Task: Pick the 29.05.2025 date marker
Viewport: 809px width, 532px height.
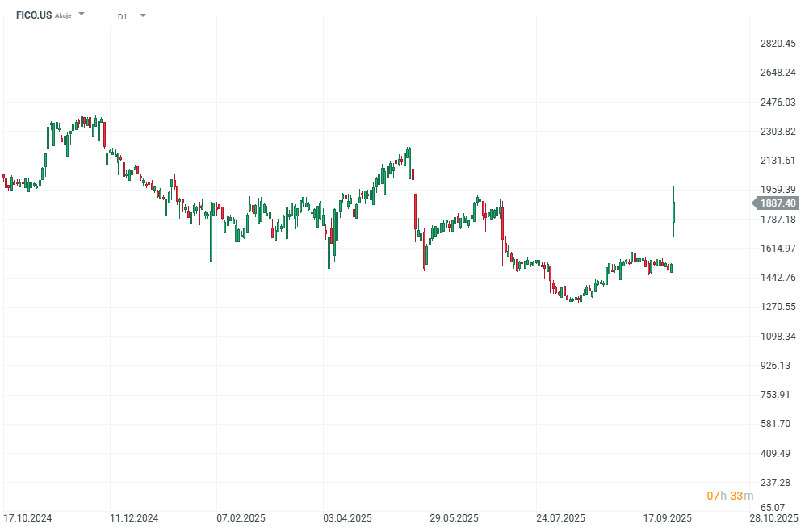Action: pyautogui.click(x=455, y=517)
